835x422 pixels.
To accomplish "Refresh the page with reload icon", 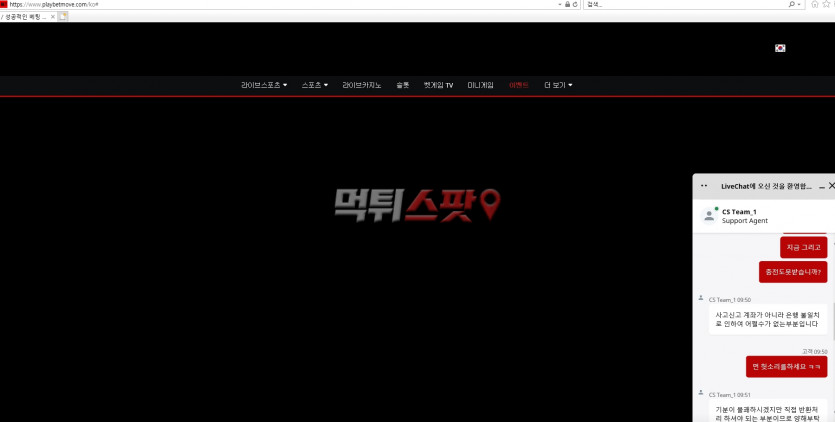I will [575, 4].
